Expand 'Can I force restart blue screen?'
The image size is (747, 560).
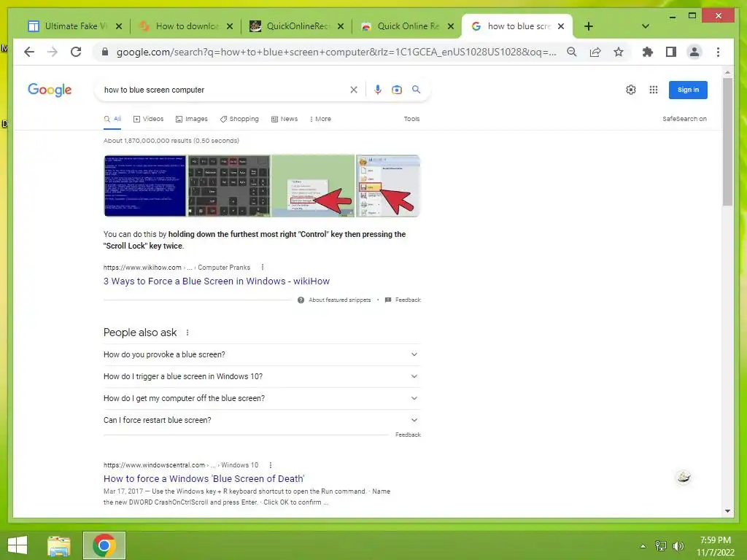point(262,420)
